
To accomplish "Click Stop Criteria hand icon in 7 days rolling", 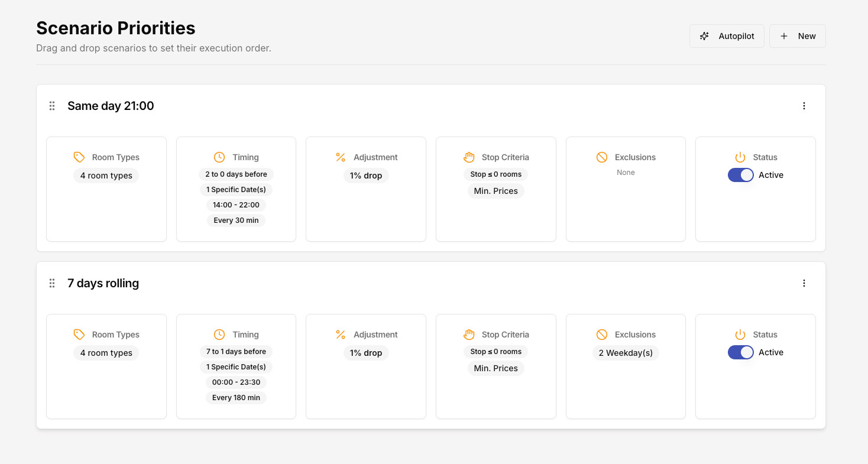I will (x=469, y=335).
